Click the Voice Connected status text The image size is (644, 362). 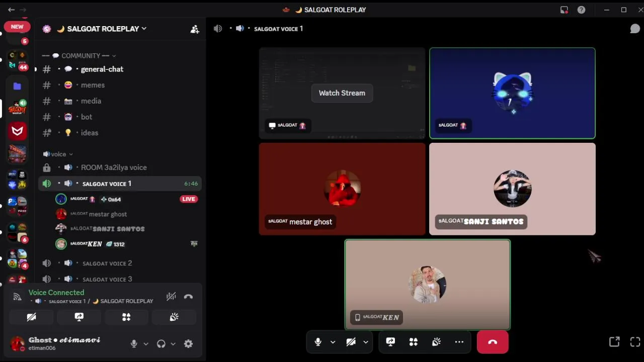point(56,293)
